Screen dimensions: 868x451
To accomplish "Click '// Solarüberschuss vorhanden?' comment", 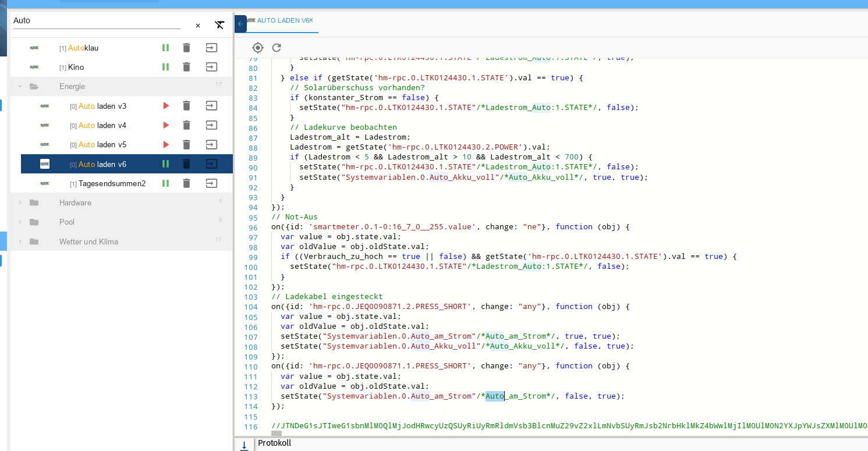I will 357,88.
